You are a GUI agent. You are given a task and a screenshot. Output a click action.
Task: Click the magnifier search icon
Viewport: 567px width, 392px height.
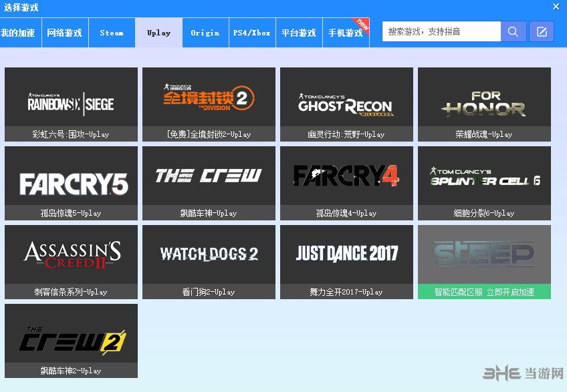(513, 32)
